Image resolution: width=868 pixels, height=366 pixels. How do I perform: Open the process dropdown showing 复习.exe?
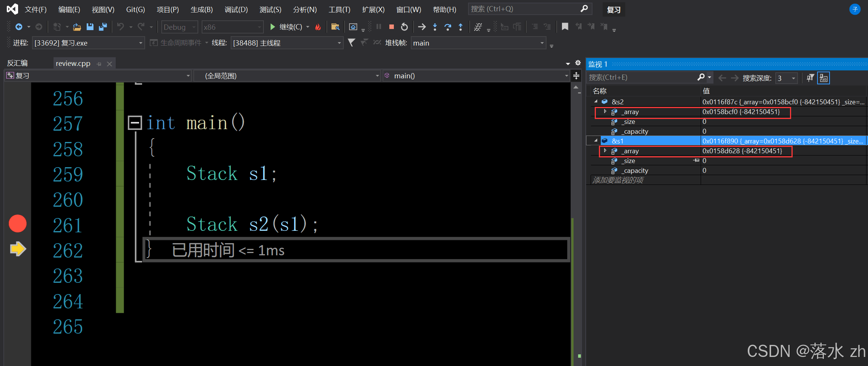[88, 43]
